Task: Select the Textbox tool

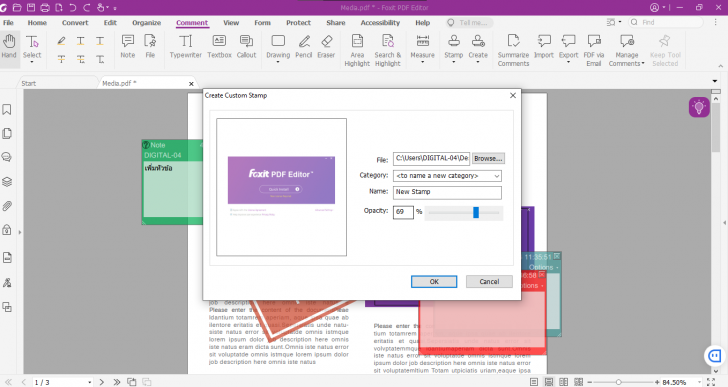Action: pyautogui.click(x=219, y=46)
